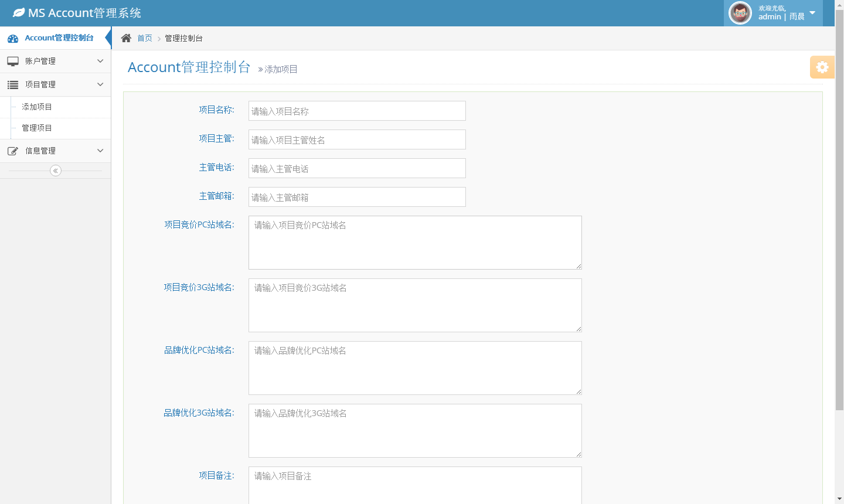Viewport: 844px width, 504px height.
Task: Focus the 项目竞价PC站域名 textarea
Action: click(415, 243)
